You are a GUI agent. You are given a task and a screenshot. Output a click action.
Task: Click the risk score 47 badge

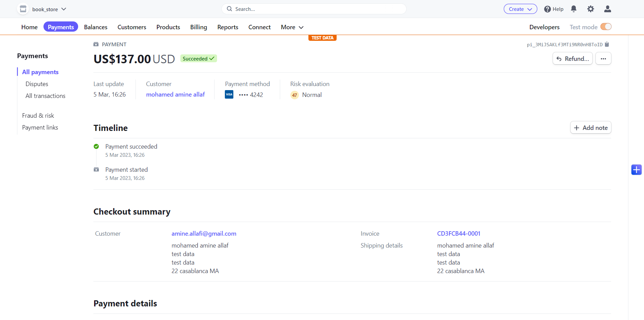(294, 95)
